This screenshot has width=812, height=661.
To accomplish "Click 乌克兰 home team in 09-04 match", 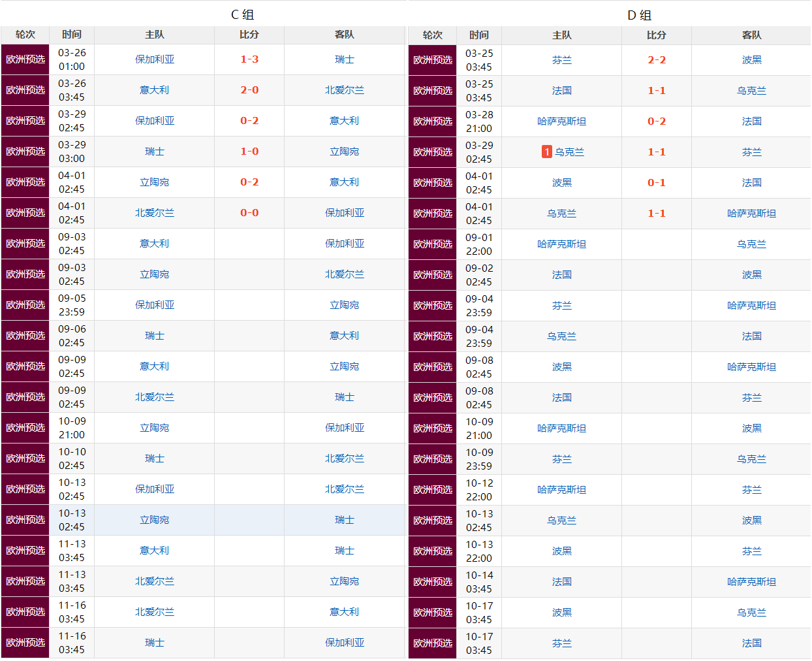I will click(562, 336).
